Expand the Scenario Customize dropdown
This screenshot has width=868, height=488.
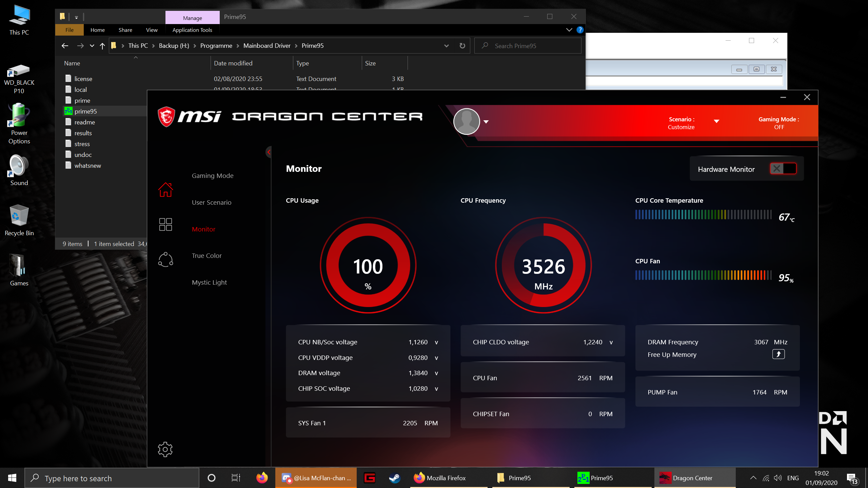click(x=716, y=121)
